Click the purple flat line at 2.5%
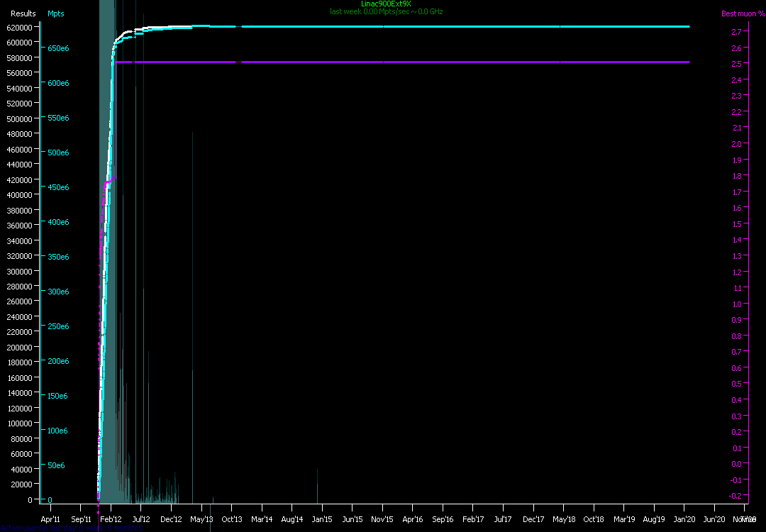 click(x=461, y=62)
